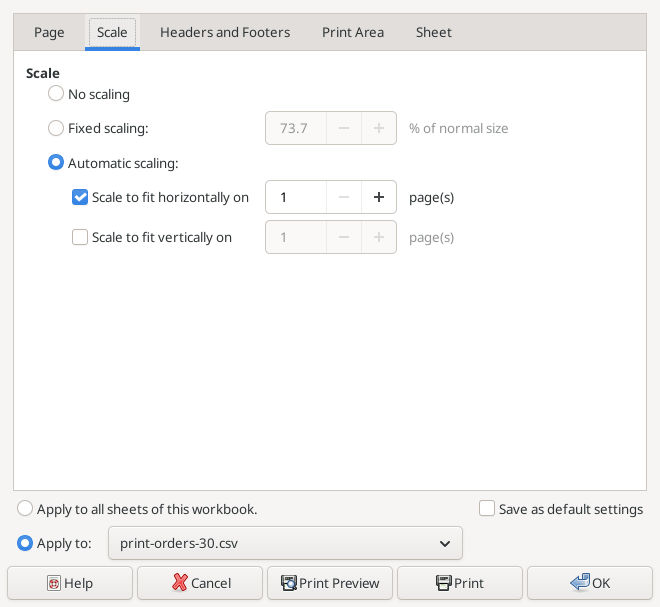Open the print-orders-30.csv sheet dropdown
Viewport: 660px width, 607px height.
[285, 543]
